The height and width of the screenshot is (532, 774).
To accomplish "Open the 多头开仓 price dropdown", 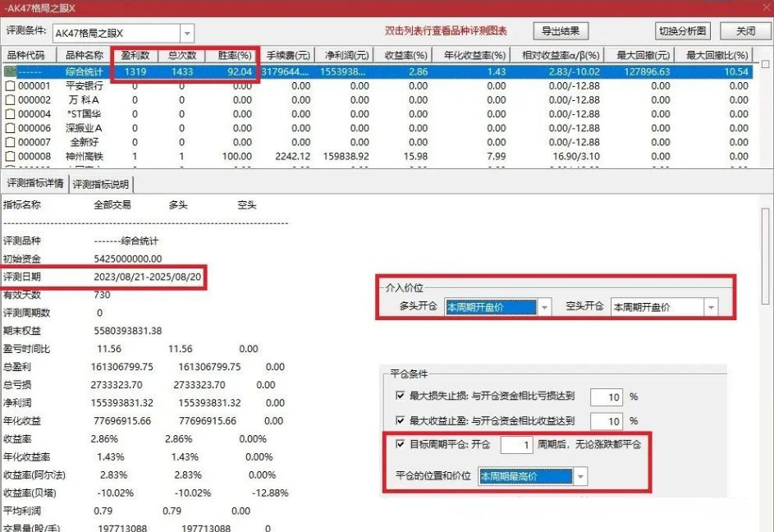I will tap(543, 307).
